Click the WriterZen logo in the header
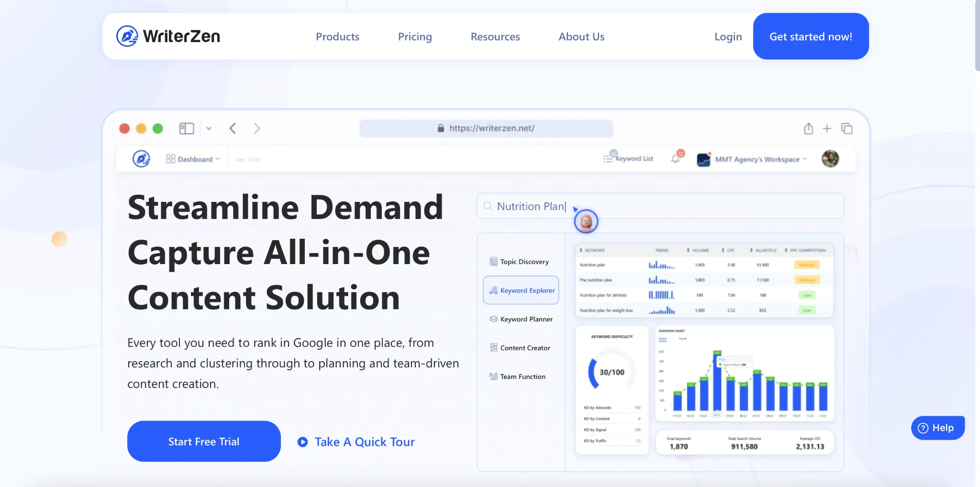 pos(168,36)
